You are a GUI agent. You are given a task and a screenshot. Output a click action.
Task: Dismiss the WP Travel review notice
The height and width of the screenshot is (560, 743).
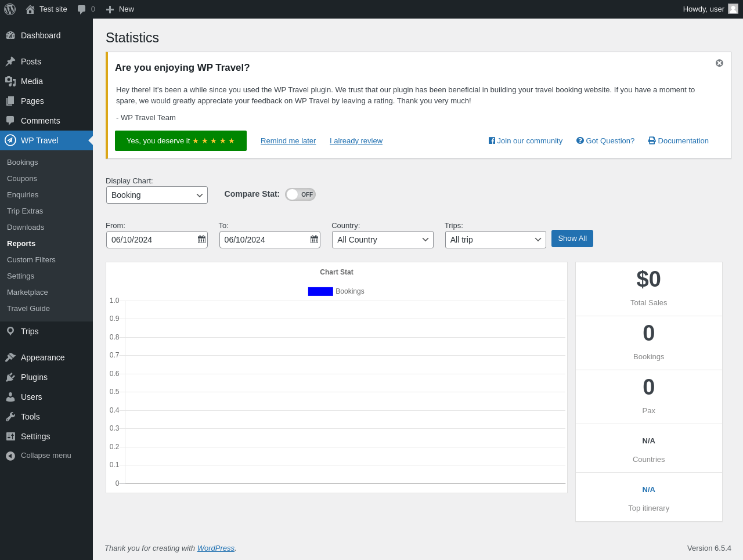pos(719,63)
